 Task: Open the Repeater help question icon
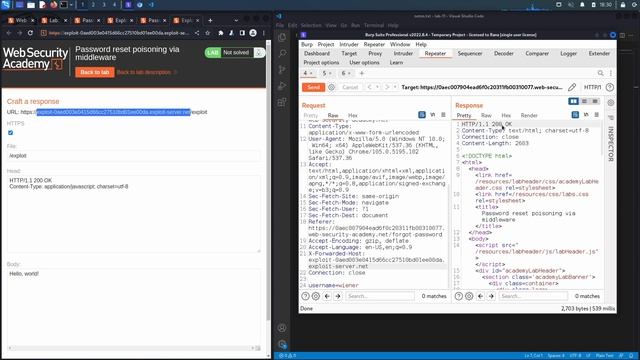tap(610, 87)
